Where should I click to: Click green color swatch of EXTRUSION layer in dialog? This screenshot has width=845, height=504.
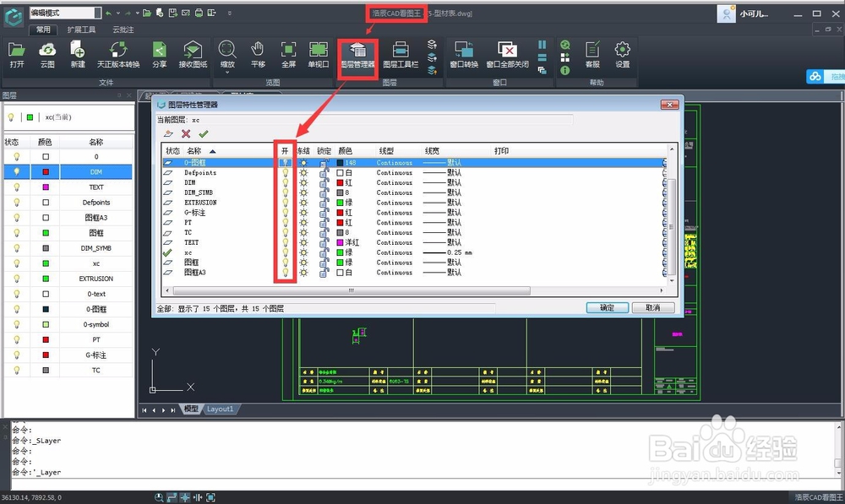340,203
